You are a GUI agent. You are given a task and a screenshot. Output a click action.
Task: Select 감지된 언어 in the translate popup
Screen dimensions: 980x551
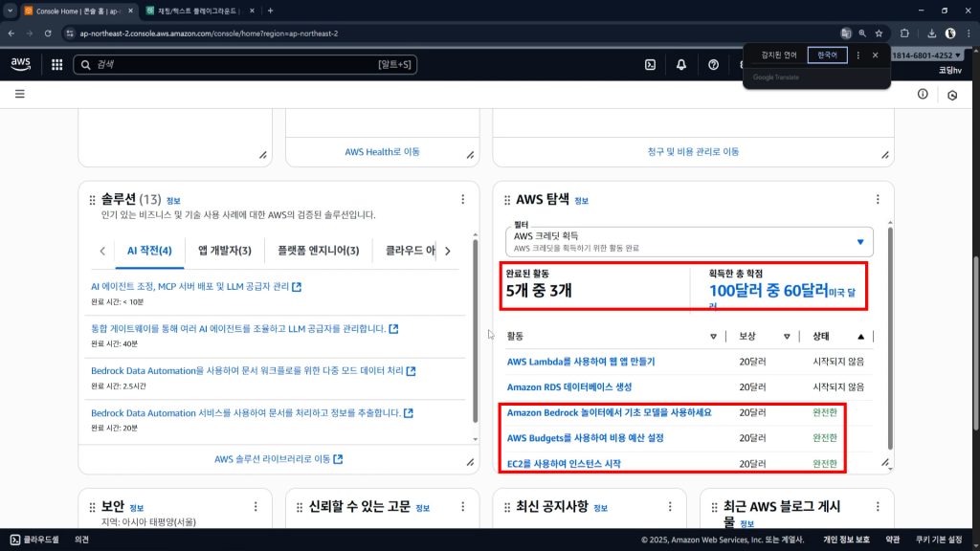pos(779,55)
